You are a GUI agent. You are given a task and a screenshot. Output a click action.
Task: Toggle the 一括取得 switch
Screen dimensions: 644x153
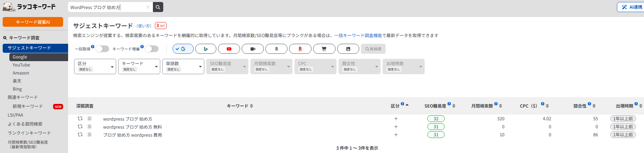pyautogui.click(x=102, y=49)
